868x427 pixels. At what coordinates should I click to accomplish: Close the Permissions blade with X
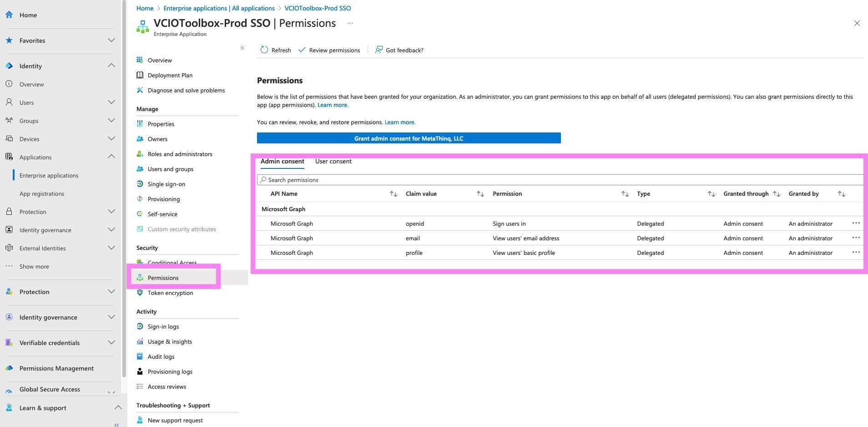point(857,23)
